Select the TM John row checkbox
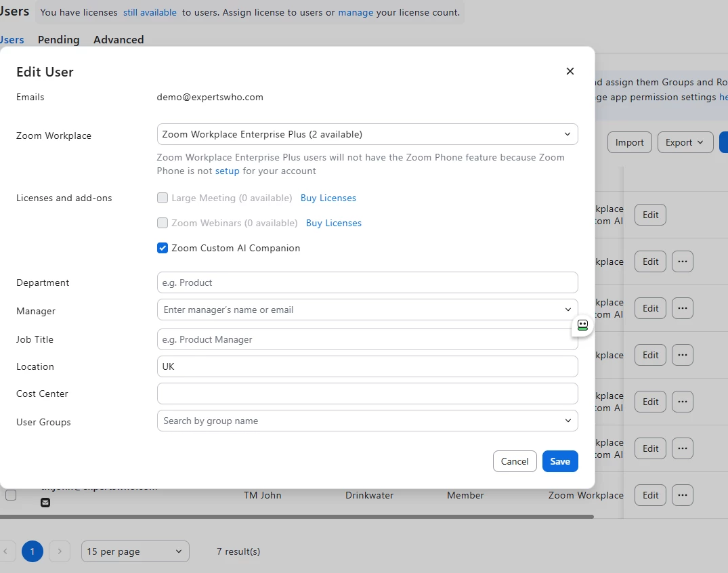728x573 pixels. coord(11,495)
